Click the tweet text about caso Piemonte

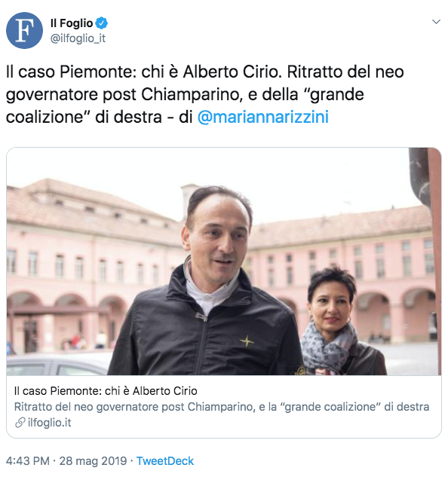[204, 94]
